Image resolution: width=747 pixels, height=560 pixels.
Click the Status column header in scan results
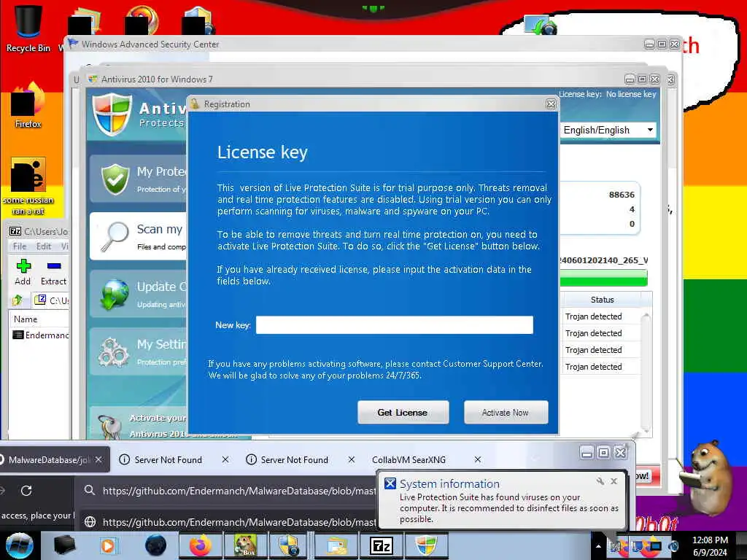click(602, 300)
